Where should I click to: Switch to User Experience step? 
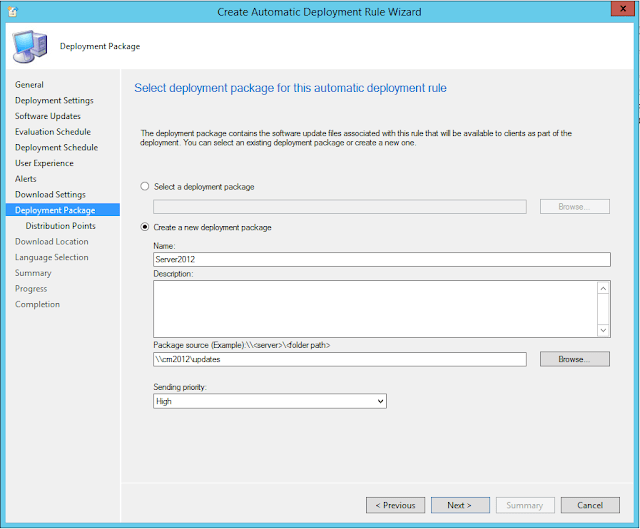tap(44, 163)
